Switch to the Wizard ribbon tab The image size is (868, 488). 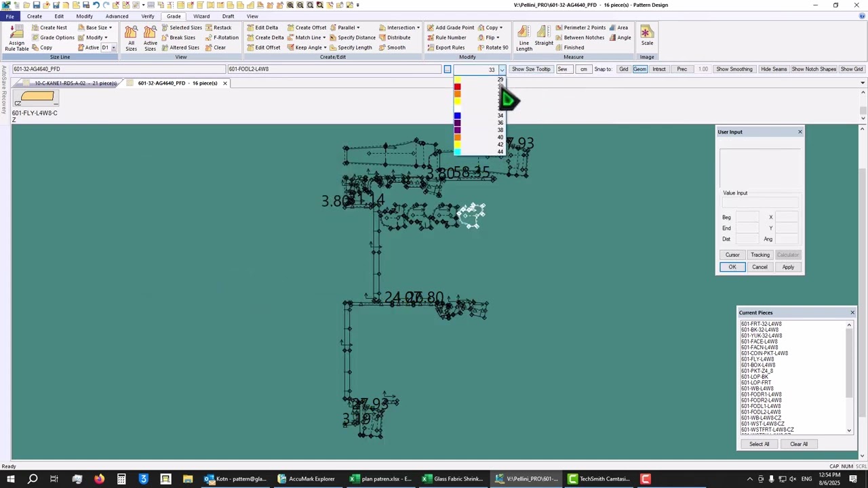tap(201, 16)
